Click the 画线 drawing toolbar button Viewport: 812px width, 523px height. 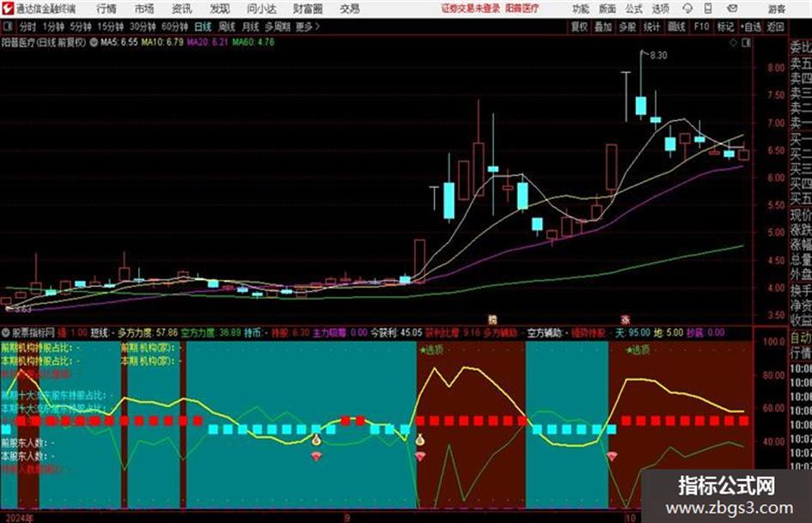677,27
